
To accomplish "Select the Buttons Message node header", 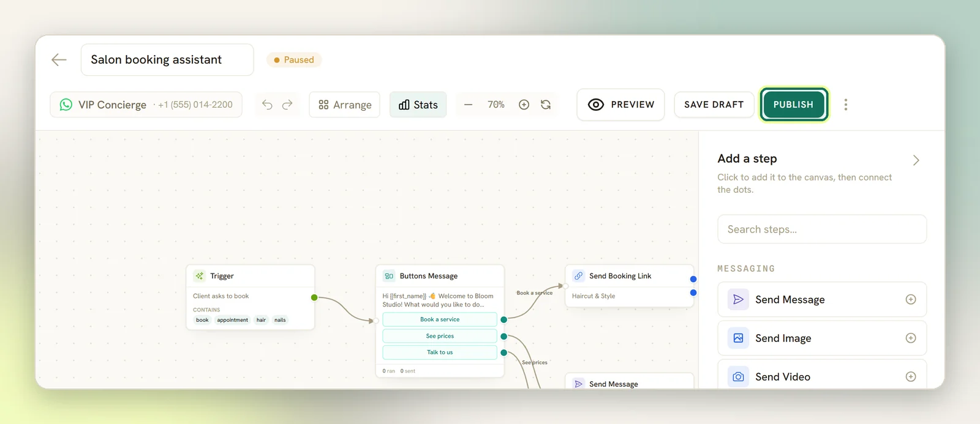I will click(x=440, y=276).
